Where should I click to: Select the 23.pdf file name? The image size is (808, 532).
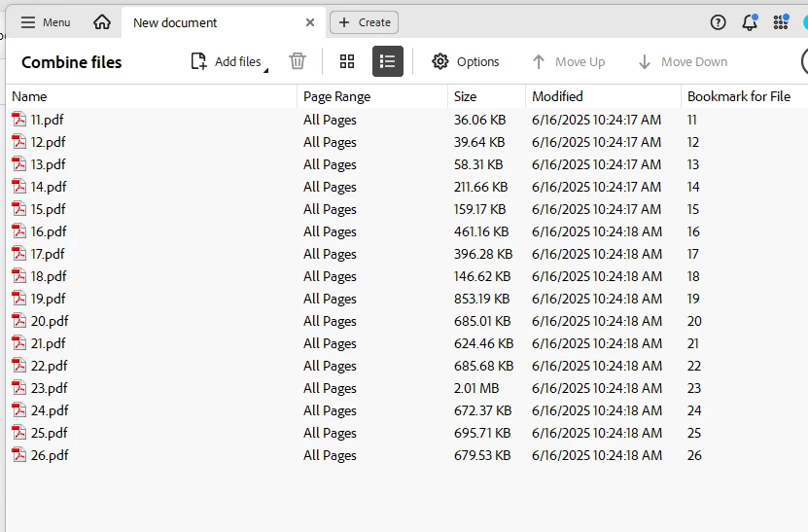[49, 388]
